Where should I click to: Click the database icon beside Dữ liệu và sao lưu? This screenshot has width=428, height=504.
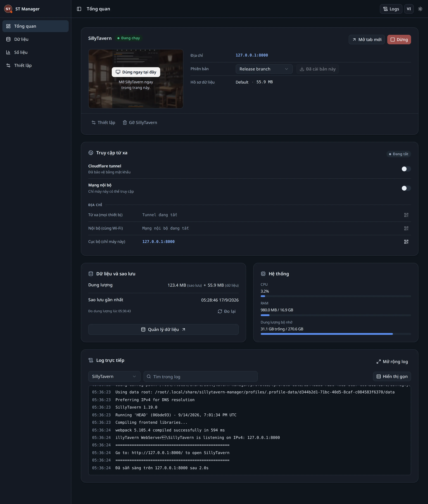tap(91, 274)
